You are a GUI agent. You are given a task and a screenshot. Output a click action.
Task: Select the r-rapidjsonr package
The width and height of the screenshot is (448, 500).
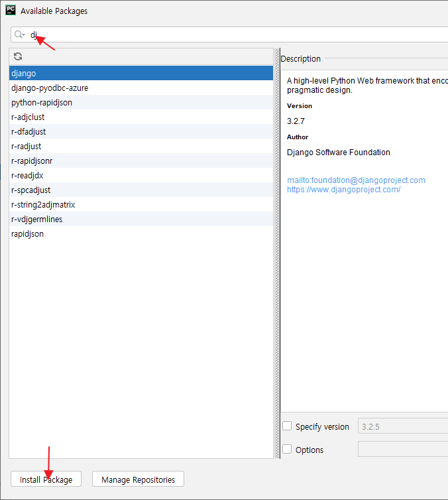pyautogui.click(x=141, y=160)
